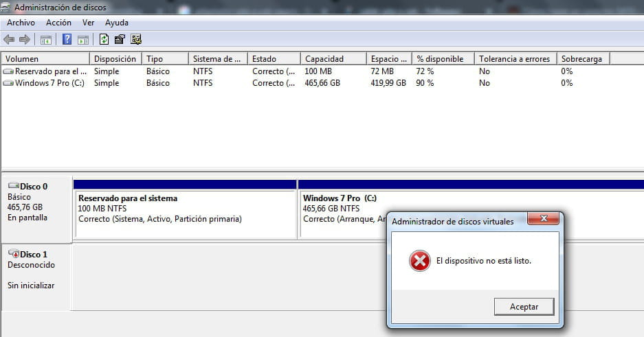The width and height of the screenshot is (644, 337).
Task: Click the 'Sin inicializar' status text
Action: click(31, 286)
